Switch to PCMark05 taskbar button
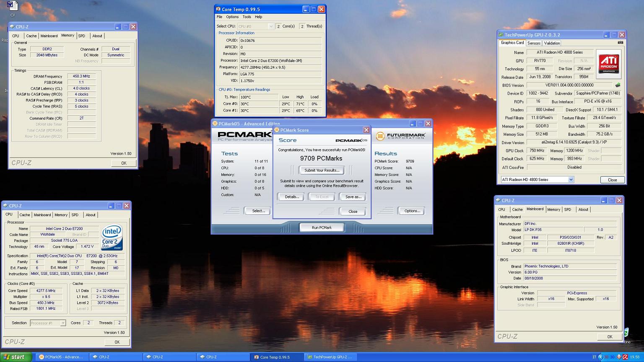 [x=62, y=357]
